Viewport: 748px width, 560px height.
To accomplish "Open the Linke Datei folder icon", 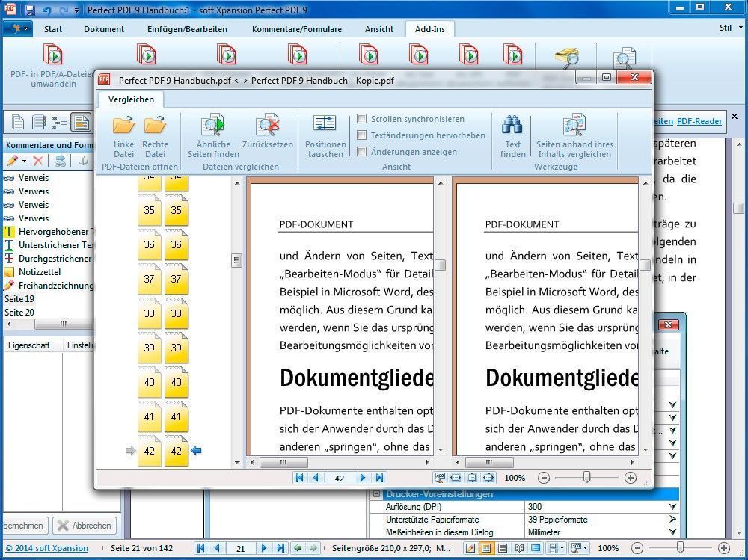I will tap(123, 126).
